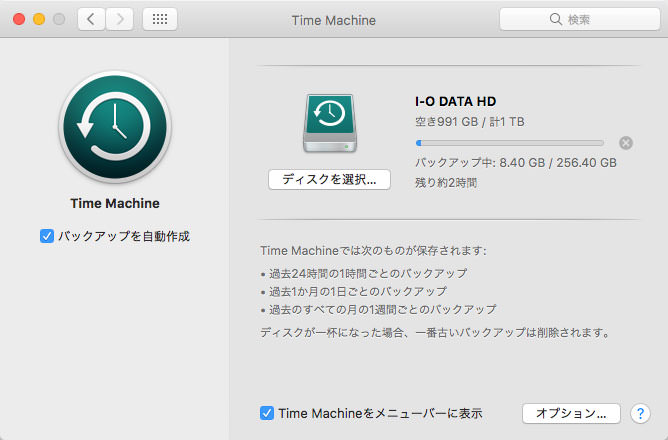Image resolution: width=668 pixels, height=440 pixels.
Task: Click the magnifying glass in search box
Action: click(x=556, y=19)
